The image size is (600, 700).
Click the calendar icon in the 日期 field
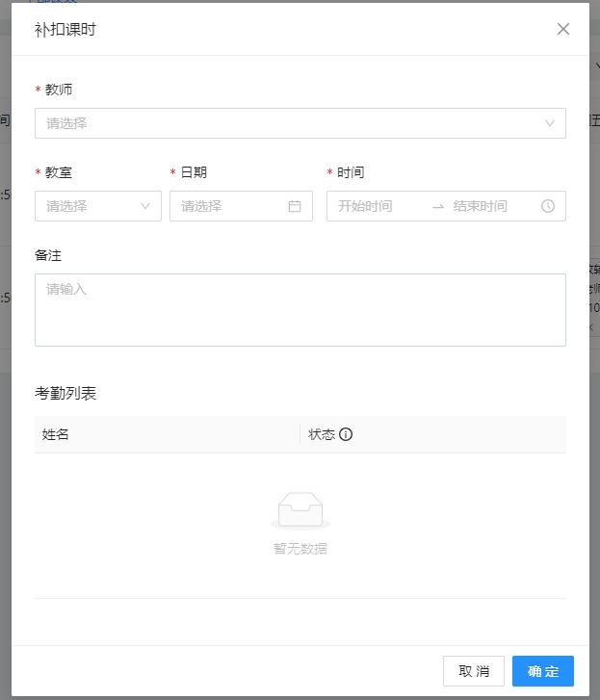tap(295, 206)
